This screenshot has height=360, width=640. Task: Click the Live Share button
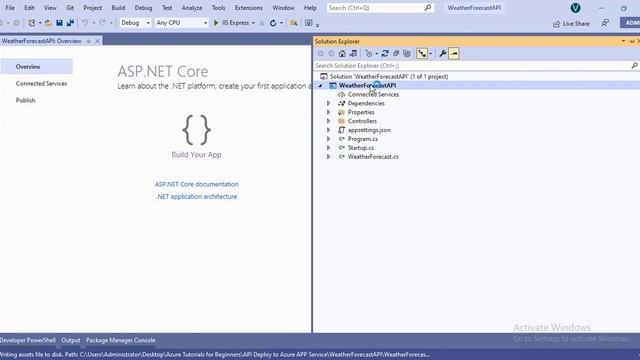pos(571,24)
